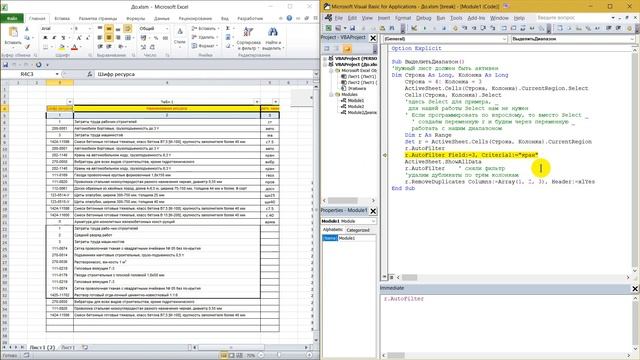The width and height of the screenshot is (640, 360).
Task: Toggle Folders icon in Project panel
Action: click(347, 49)
